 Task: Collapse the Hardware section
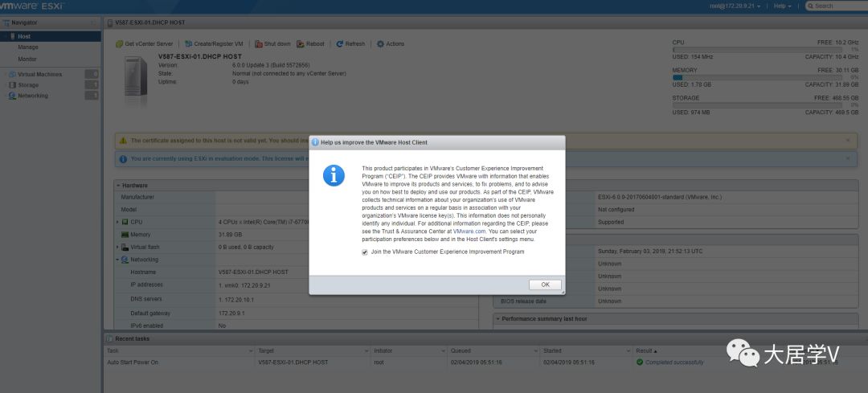click(x=118, y=186)
